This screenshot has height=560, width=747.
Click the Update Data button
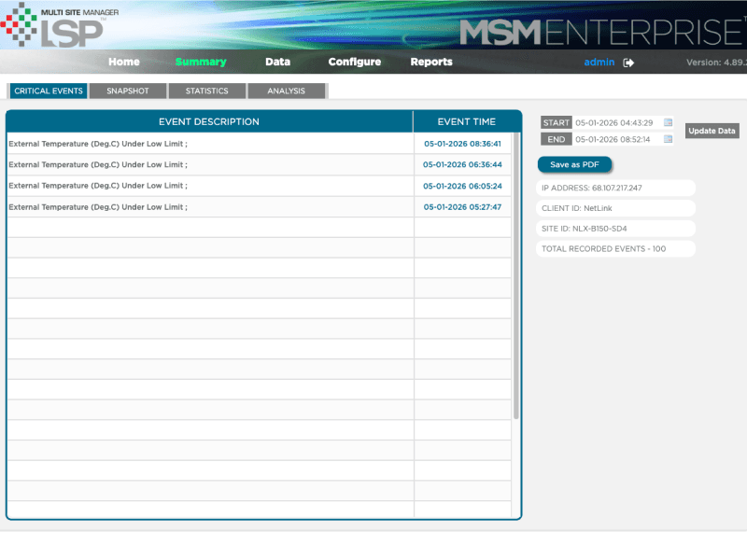coord(712,131)
